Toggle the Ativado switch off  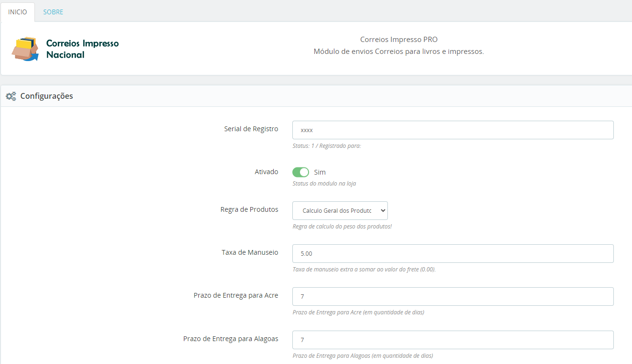(x=301, y=172)
